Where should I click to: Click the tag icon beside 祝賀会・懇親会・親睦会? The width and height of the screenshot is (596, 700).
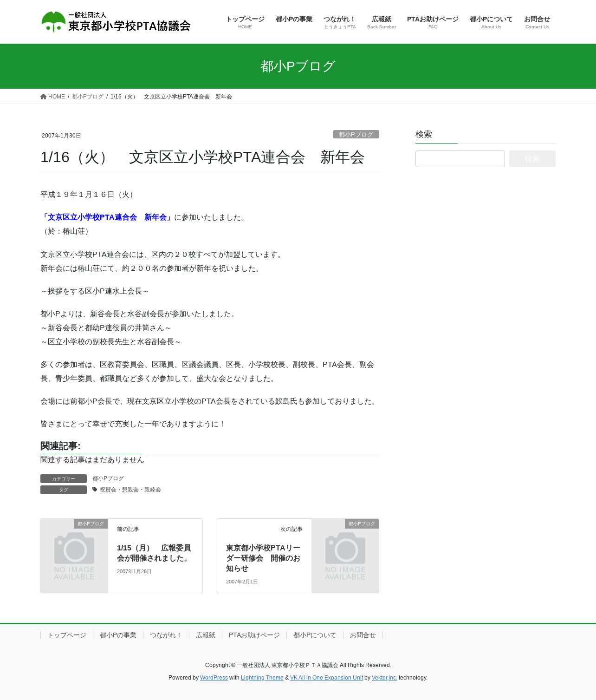pos(95,489)
